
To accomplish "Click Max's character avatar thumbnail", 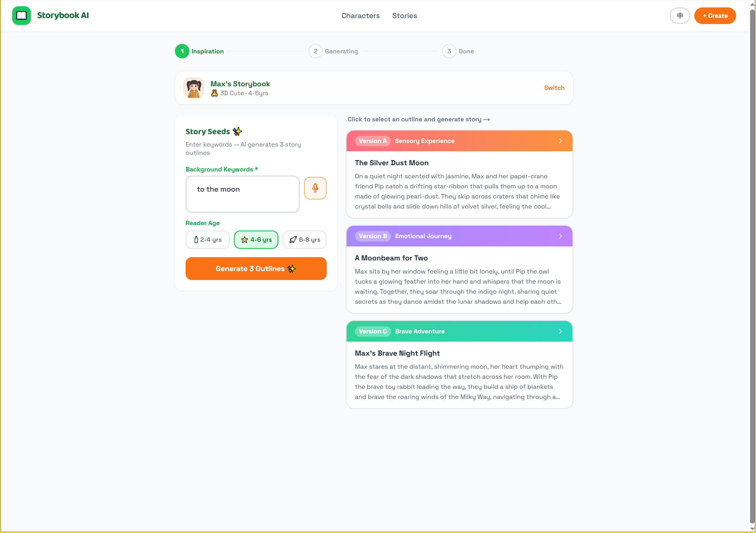I will [194, 88].
